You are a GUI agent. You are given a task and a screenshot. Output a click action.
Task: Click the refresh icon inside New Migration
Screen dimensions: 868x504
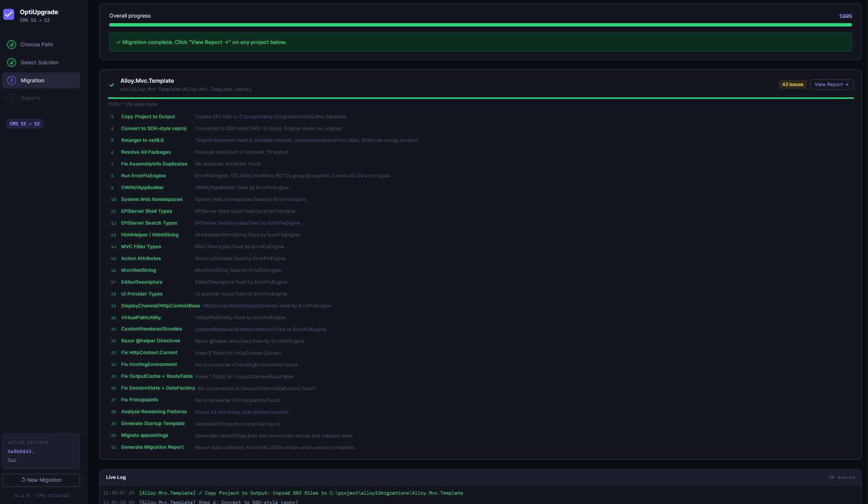coord(23,480)
